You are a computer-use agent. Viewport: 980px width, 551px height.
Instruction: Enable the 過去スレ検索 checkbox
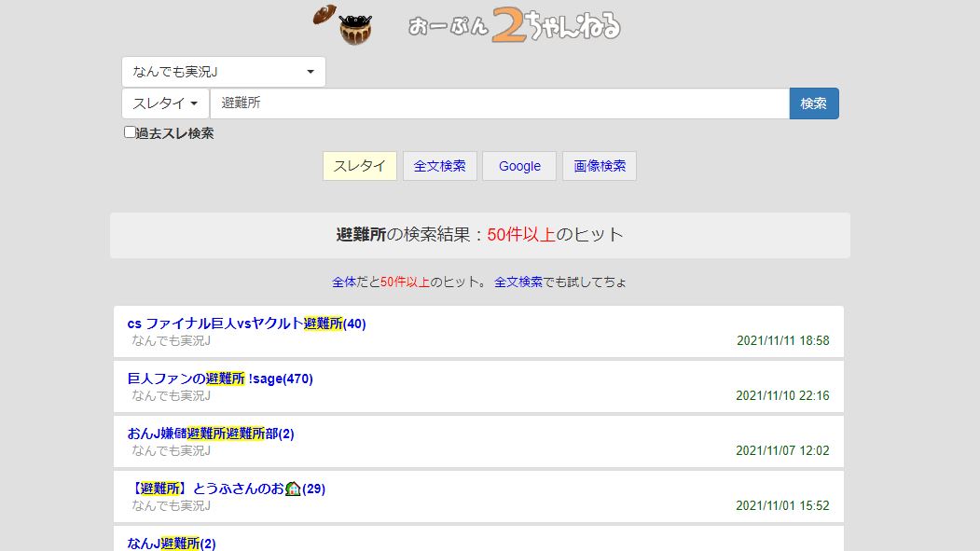(130, 132)
